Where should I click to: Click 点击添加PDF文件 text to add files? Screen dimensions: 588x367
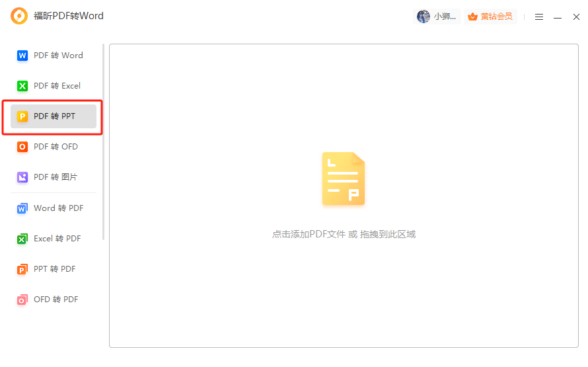pos(309,234)
